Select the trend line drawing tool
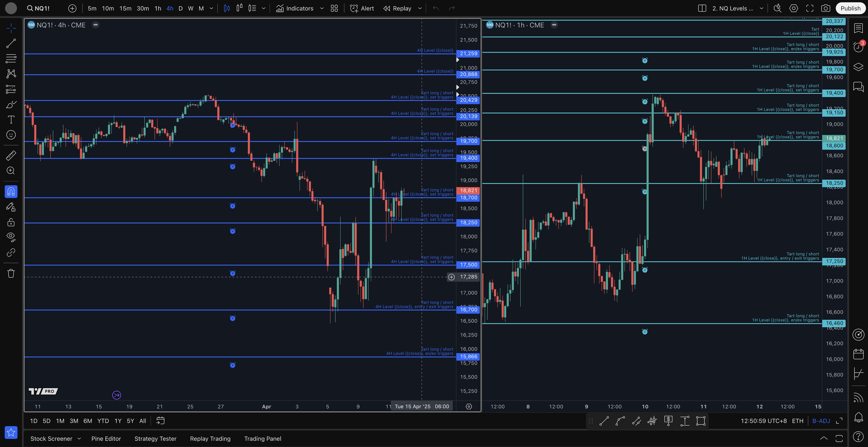This screenshot has width=868, height=447. click(x=11, y=43)
